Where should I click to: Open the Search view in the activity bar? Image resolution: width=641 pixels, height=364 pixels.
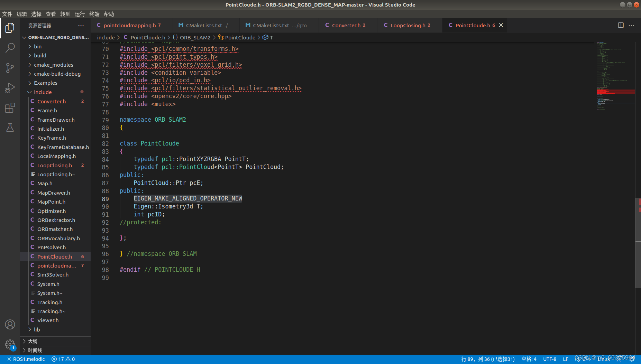coord(10,48)
